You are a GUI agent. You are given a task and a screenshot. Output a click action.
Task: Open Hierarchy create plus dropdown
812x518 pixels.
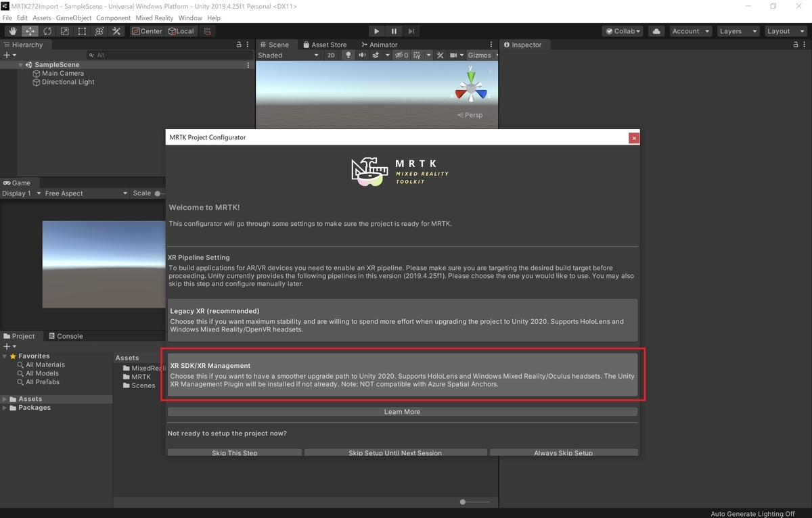[x=9, y=55]
